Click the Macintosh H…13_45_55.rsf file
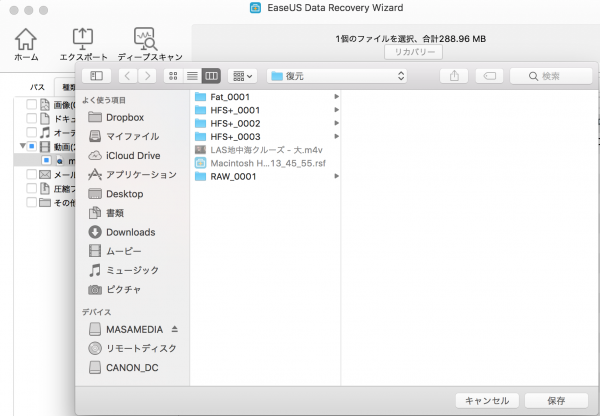This screenshot has height=416, width=600. pyautogui.click(x=265, y=163)
